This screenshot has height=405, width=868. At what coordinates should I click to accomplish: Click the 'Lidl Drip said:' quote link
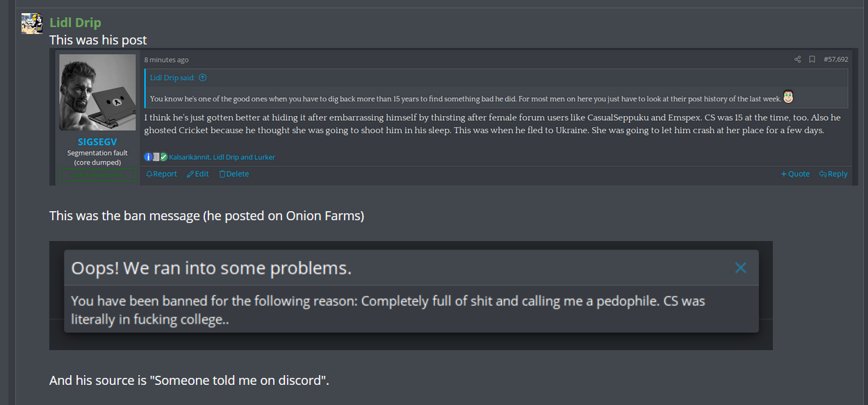[x=173, y=78]
